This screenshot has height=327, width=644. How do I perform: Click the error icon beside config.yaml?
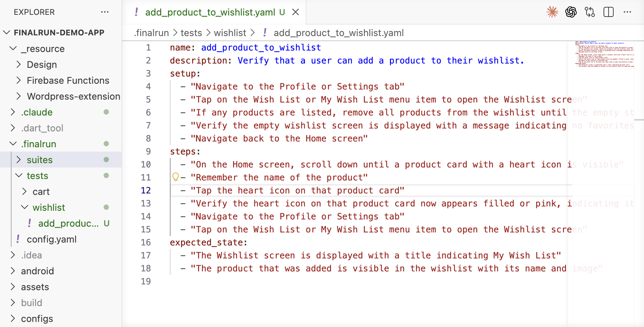tap(17, 239)
